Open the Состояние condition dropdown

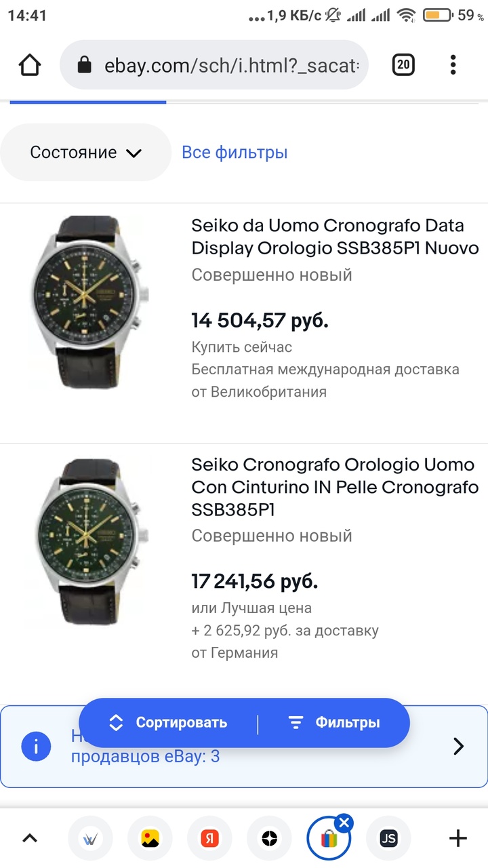(x=85, y=153)
